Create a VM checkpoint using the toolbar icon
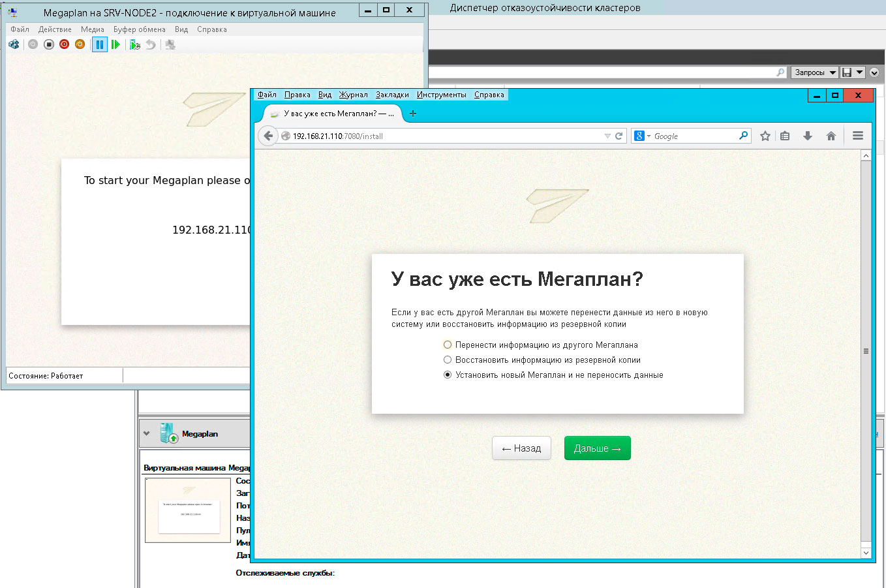The height and width of the screenshot is (588, 886). [135, 44]
